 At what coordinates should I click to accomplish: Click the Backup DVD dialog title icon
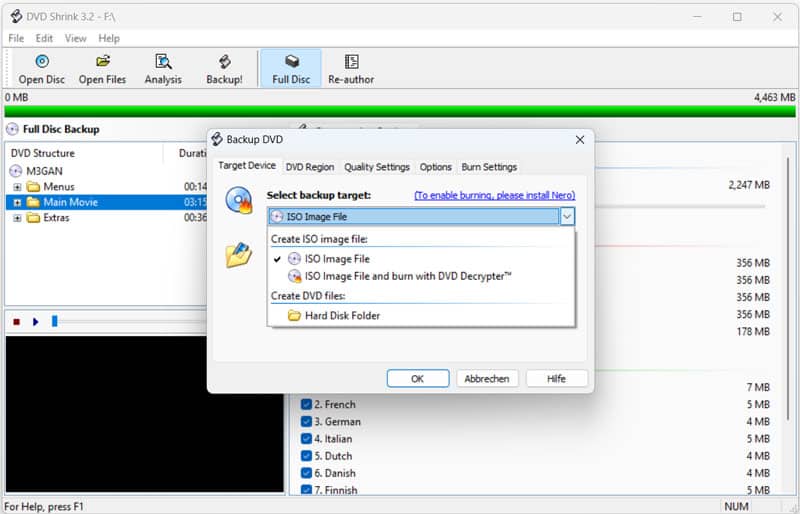tap(217, 139)
